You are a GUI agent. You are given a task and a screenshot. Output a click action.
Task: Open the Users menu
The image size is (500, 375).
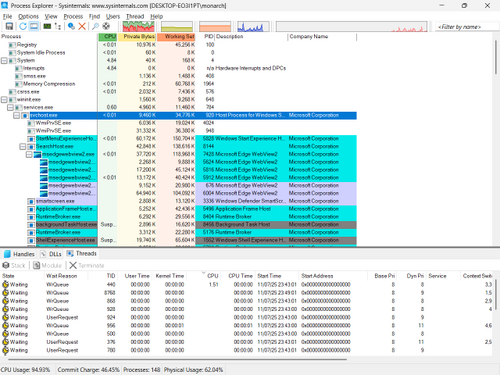(113, 16)
